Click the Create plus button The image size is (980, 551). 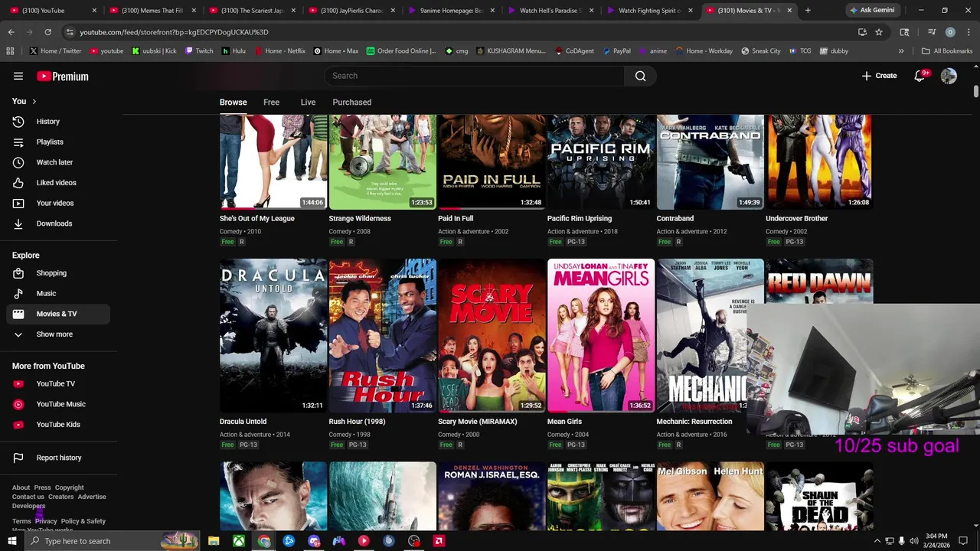pyautogui.click(x=879, y=76)
